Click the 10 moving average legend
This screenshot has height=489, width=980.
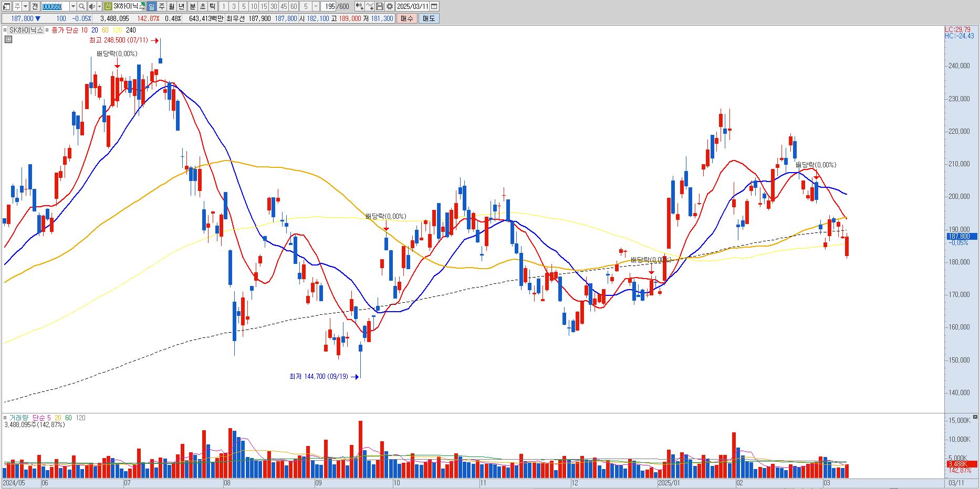point(85,30)
